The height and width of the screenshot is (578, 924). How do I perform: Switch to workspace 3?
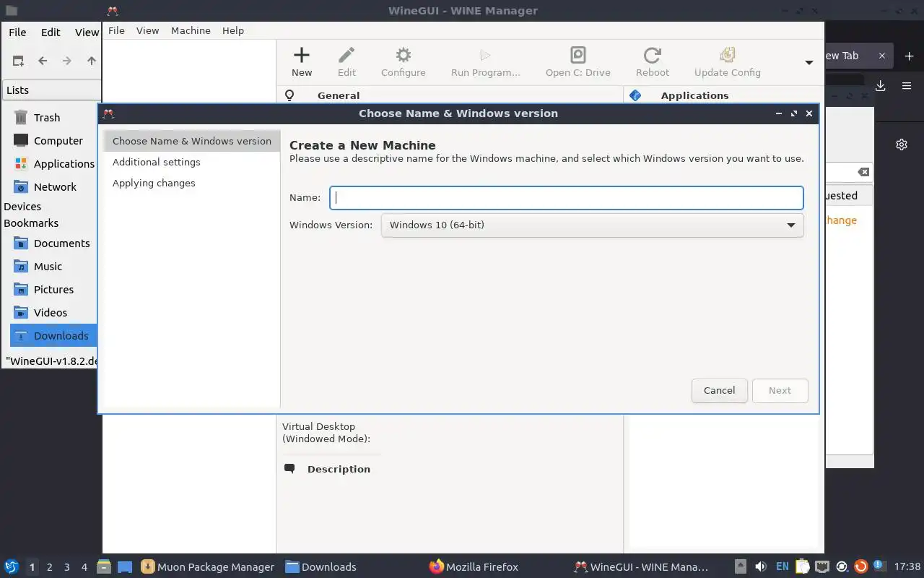[66, 567]
